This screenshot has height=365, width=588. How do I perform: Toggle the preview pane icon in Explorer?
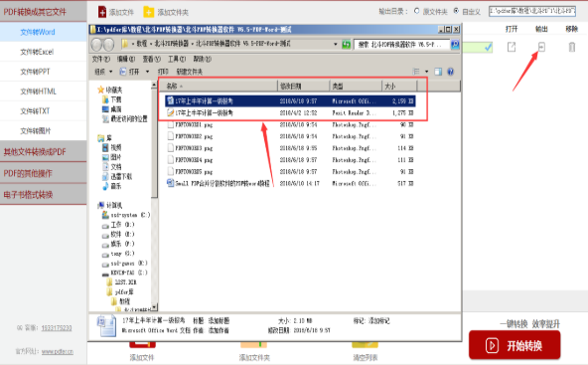tap(438, 72)
